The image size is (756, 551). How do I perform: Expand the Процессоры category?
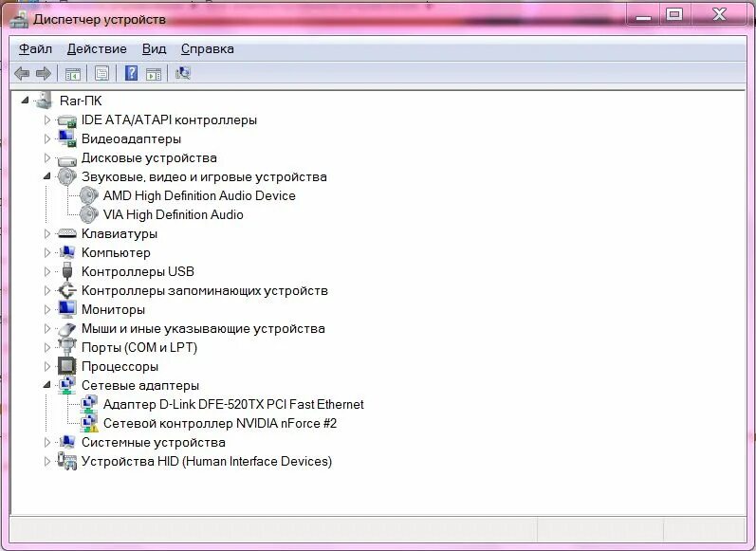coord(46,366)
